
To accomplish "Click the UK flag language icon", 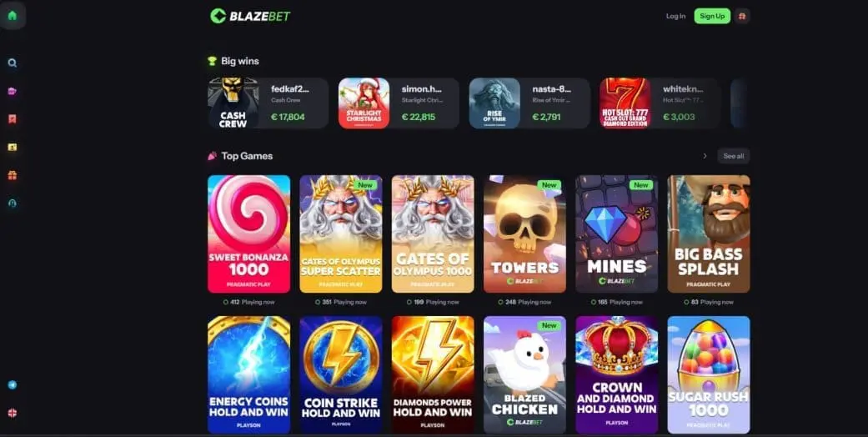I will [x=13, y=413].
